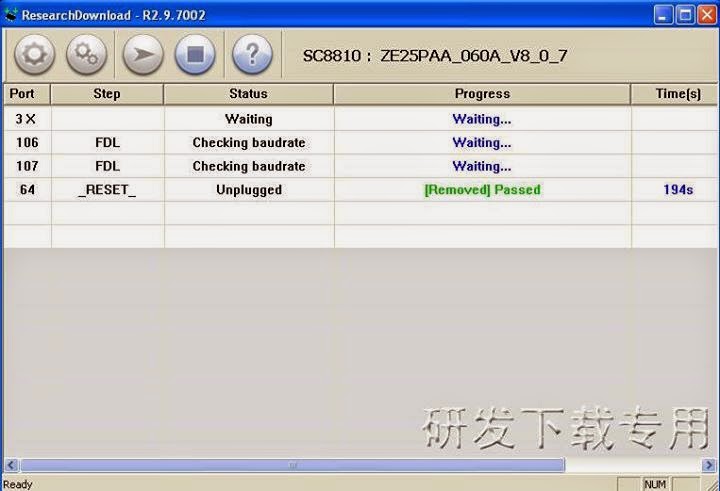This screenshot has width=720, height=491.
Task: Click the Unplugged status cell
Action: [x=249, y=189]
